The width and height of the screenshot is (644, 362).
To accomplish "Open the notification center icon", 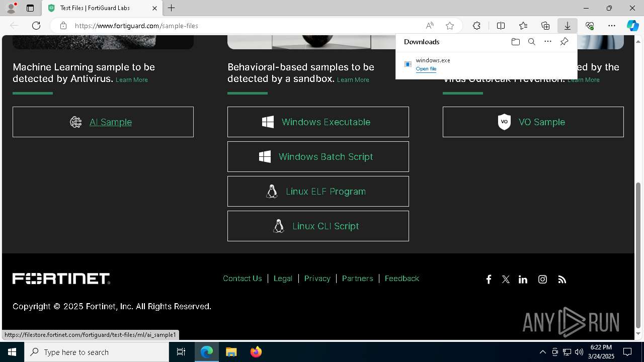I will click(627, 352).
